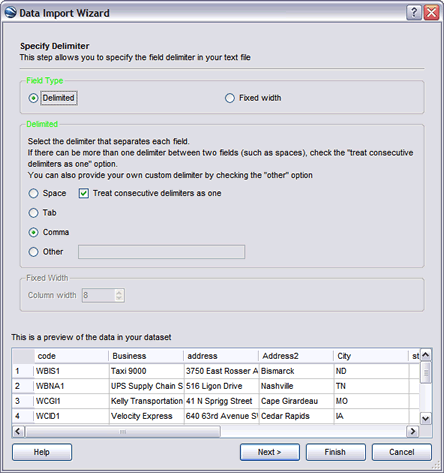Select the IA cell
The height and width of the screenshot is (473, 444).
(371, 416)
